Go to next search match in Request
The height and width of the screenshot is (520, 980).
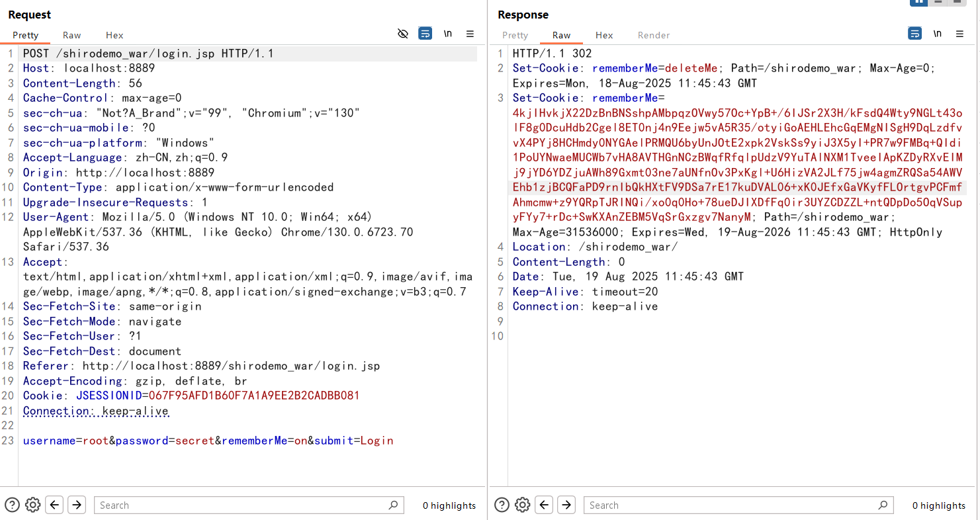coord(77,505)
